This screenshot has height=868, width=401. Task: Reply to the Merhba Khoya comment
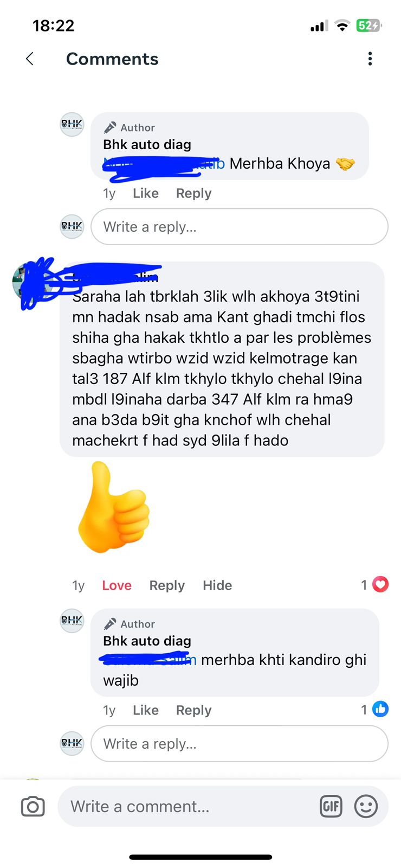(x=194, y=193)
